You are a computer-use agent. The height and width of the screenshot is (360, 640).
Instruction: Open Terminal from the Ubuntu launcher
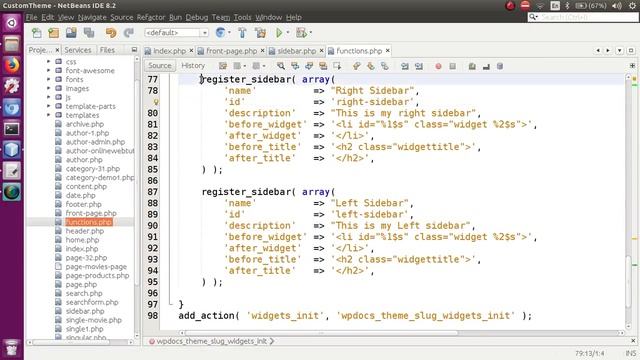pos(12,129)
